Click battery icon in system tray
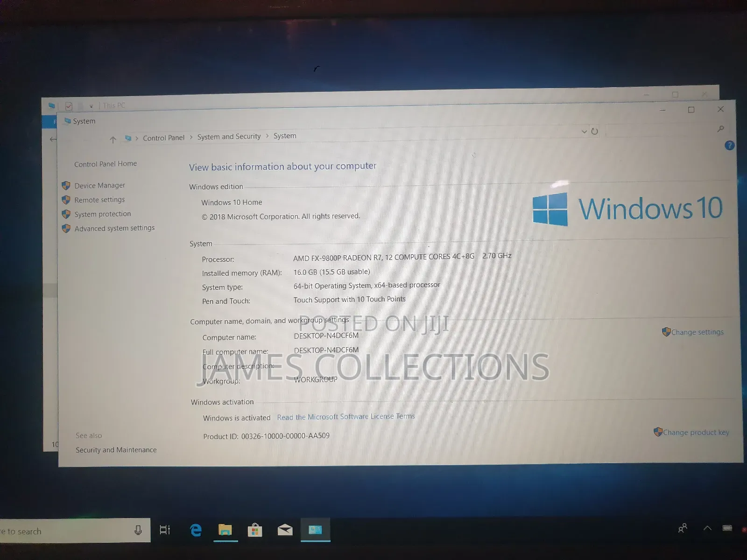Screen dimensions: 747x560 click(x=727, y=528)
